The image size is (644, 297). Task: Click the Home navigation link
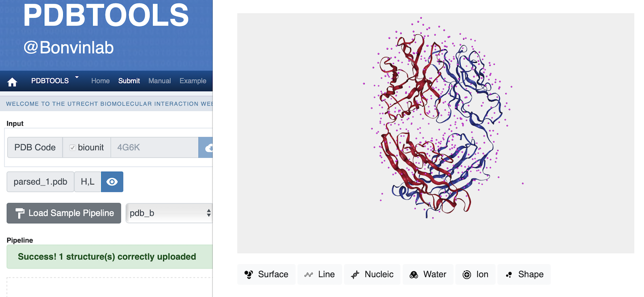(100, 81)
